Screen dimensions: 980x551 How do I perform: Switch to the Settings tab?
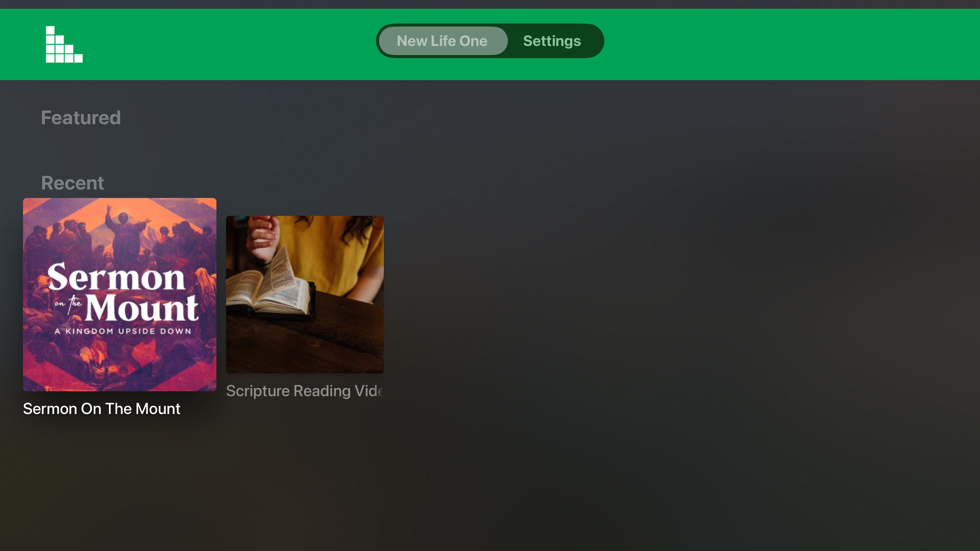[552, 41]
